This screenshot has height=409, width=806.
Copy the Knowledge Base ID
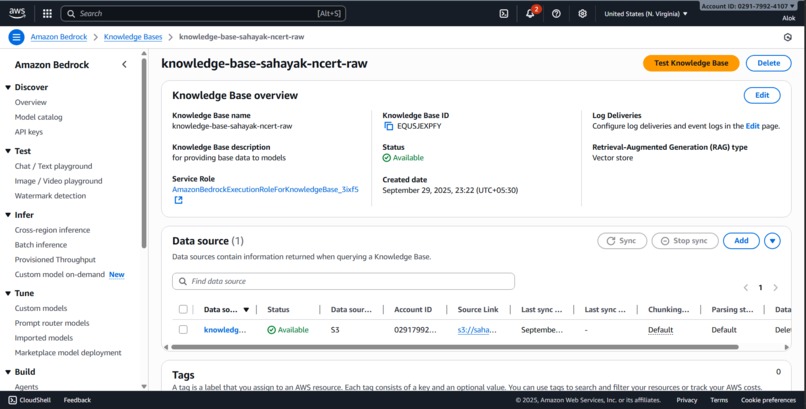tap(389, 126)
